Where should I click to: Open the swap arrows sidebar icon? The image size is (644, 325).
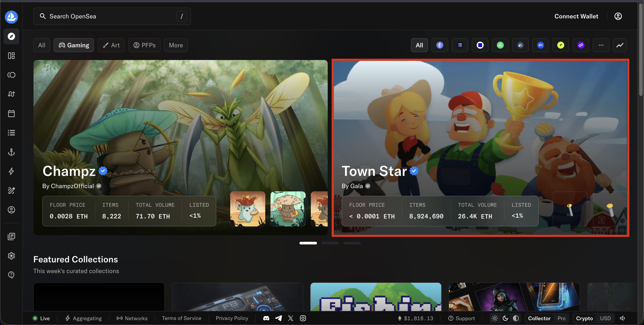coord(11,94)
